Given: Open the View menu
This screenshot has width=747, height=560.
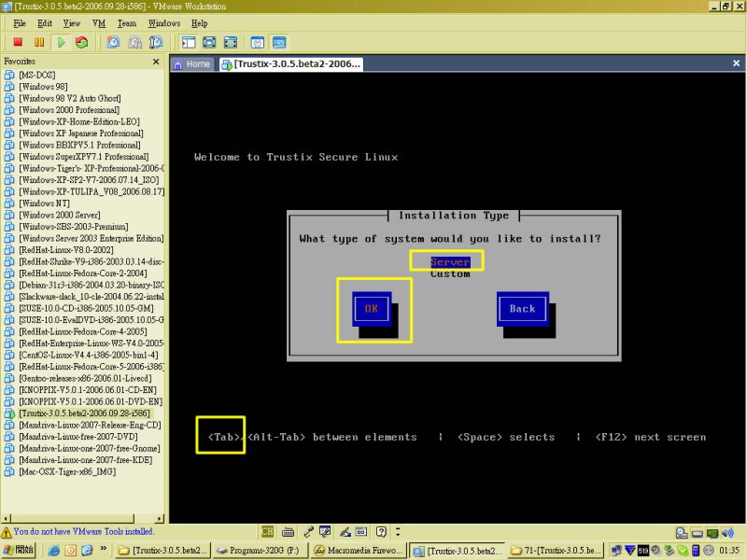Looking at the screenshot, I should [72, 22].
